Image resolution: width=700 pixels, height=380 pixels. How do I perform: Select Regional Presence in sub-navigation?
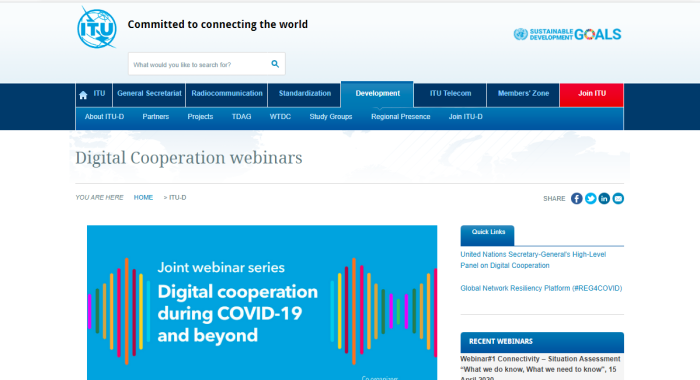[x=400, y=117]
